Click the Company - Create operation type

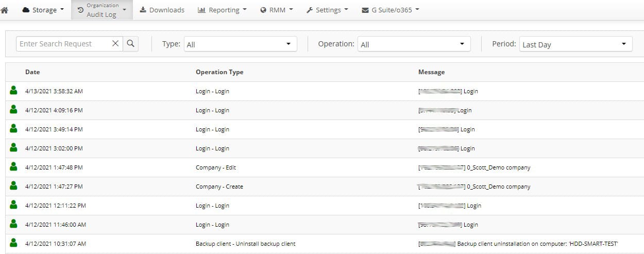tap(219, 187)
